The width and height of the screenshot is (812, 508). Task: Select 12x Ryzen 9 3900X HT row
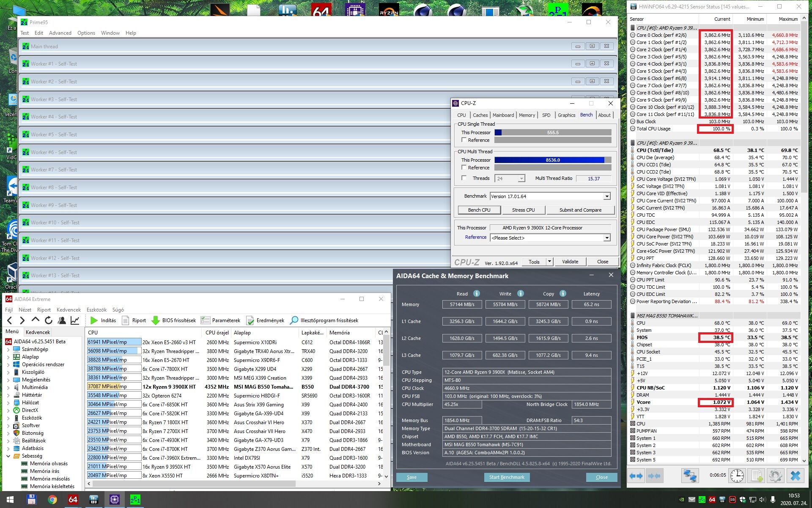click(234, 387)
